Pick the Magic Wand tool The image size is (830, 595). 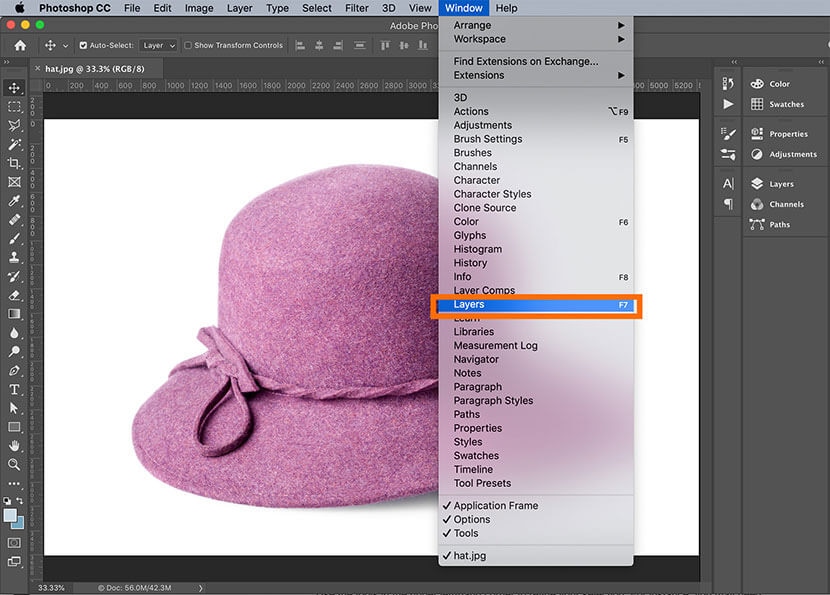pos(14,144)
